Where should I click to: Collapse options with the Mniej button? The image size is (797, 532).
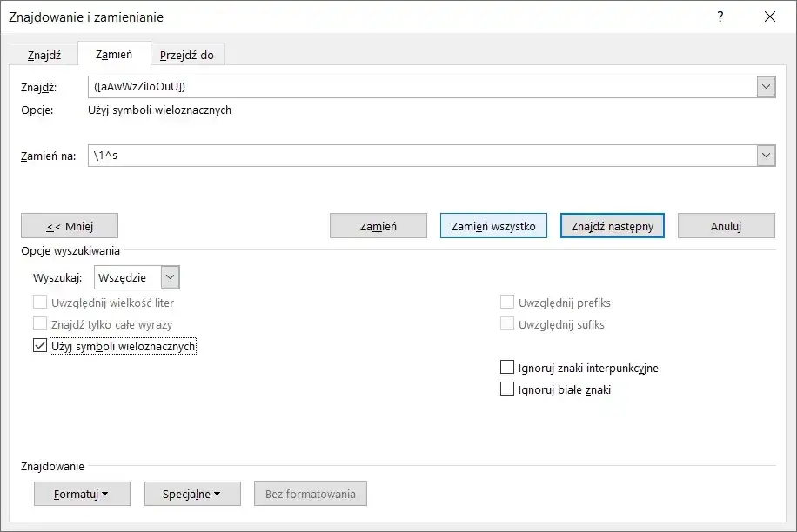tap(70, 226)
